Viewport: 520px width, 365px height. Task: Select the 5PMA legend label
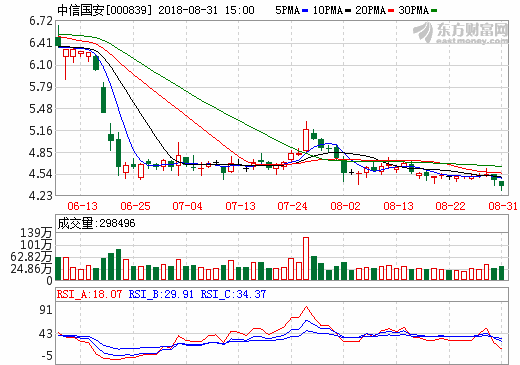[x=287, y=10]
